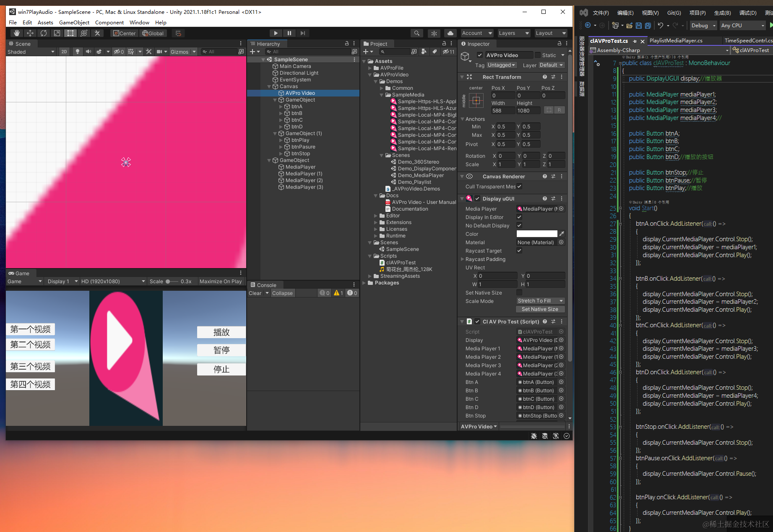Open Visual Studio 文件(F) menu
This screenshot has width=773, height=532.
(x=601, y=13)
